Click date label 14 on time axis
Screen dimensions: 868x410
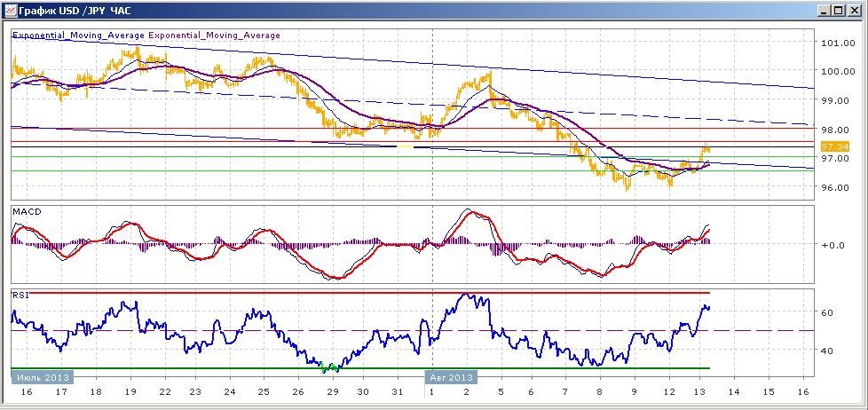[734, 391]
